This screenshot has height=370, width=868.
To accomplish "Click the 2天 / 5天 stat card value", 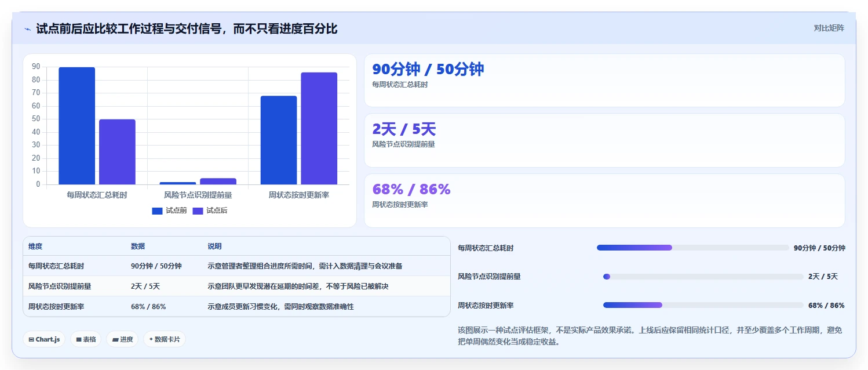I will click(404, 129).
